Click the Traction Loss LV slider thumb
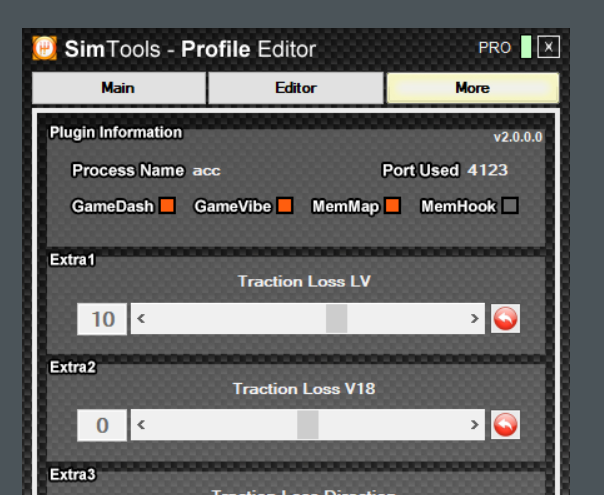 click(x=337, y=319)
